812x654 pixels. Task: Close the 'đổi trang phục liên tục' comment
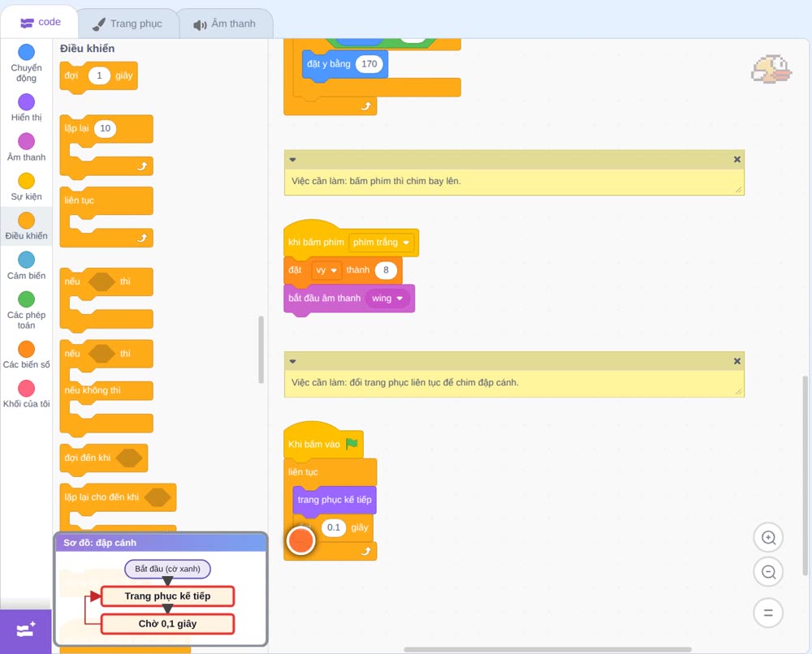point(737,361)
